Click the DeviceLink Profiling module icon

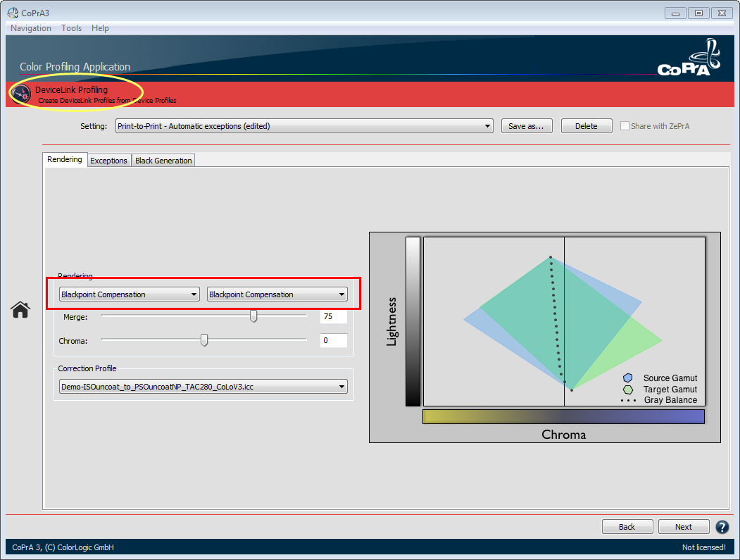[x=21, y=94]
